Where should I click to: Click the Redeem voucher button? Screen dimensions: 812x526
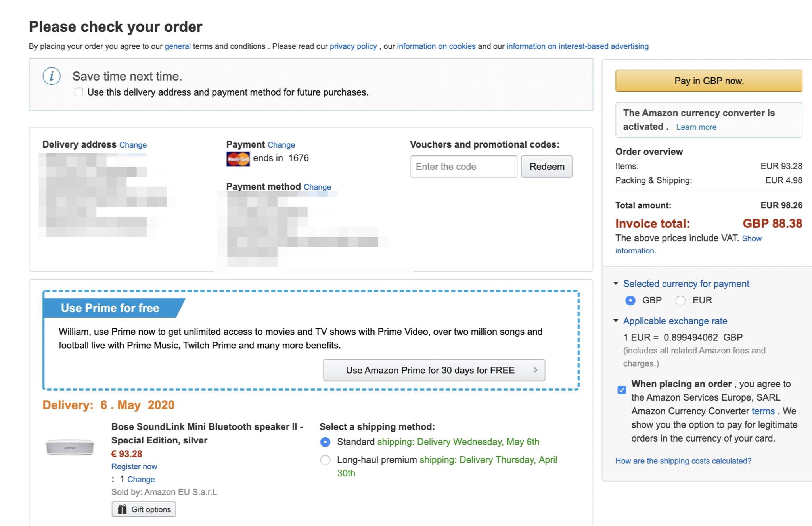pos(546,167)
